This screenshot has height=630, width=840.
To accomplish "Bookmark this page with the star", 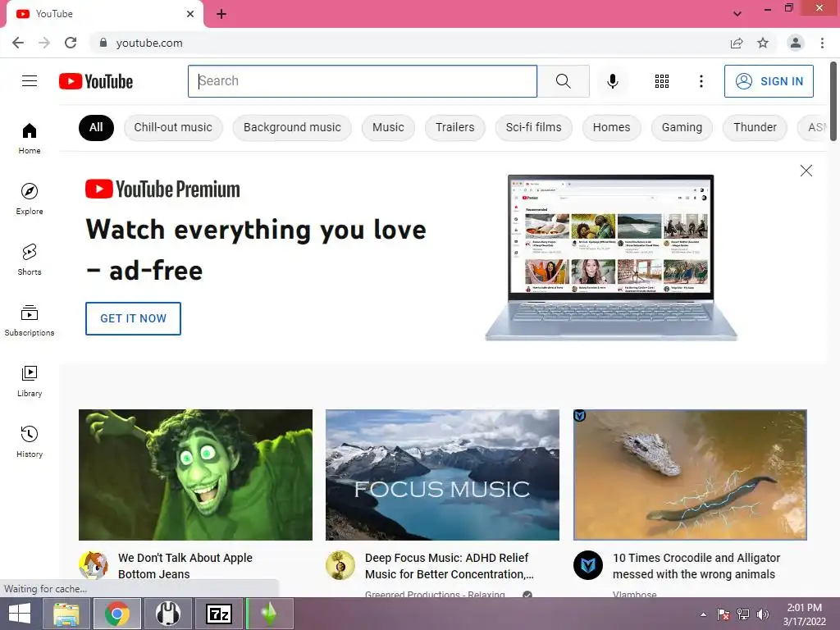I will (x=763, y=43).
